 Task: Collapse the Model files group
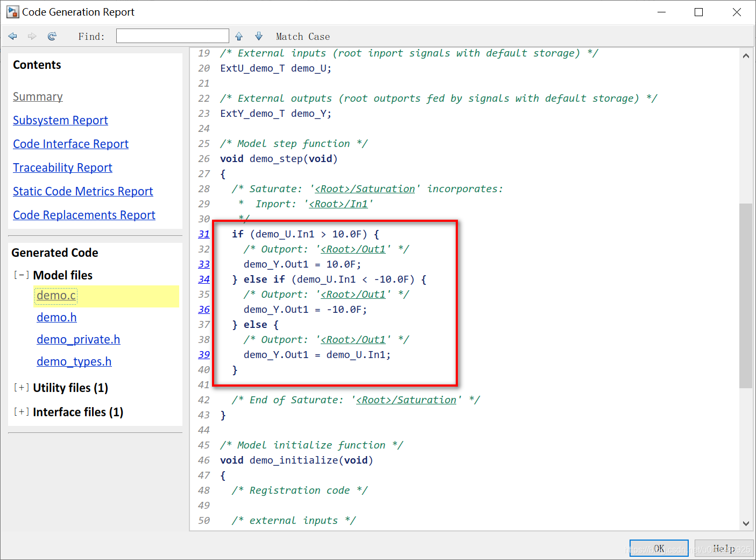click(22, 275)
